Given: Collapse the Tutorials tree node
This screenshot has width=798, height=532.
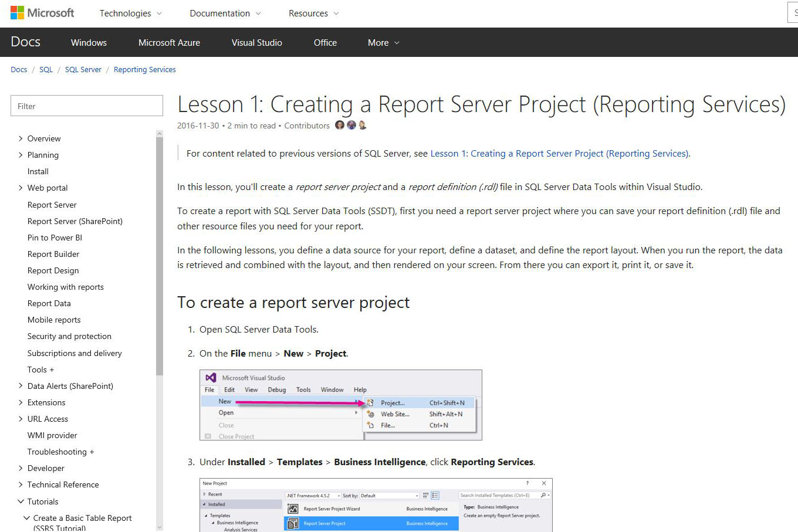Looking at the screenshot, I should (x=21, y=501).
